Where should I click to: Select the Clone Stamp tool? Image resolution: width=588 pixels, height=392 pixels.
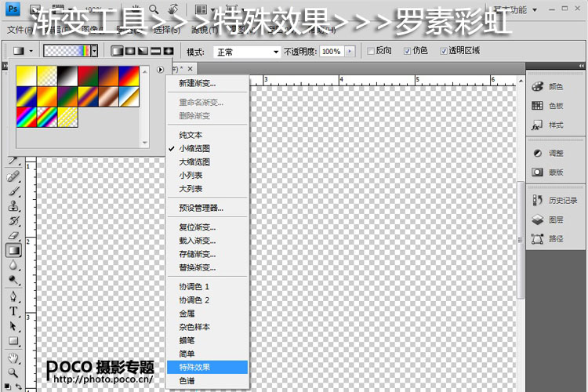tap(13, 206)
